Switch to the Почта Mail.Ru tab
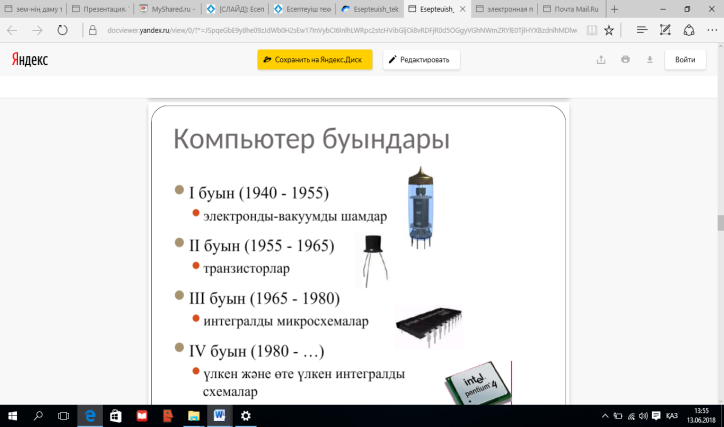 [572, 9]
